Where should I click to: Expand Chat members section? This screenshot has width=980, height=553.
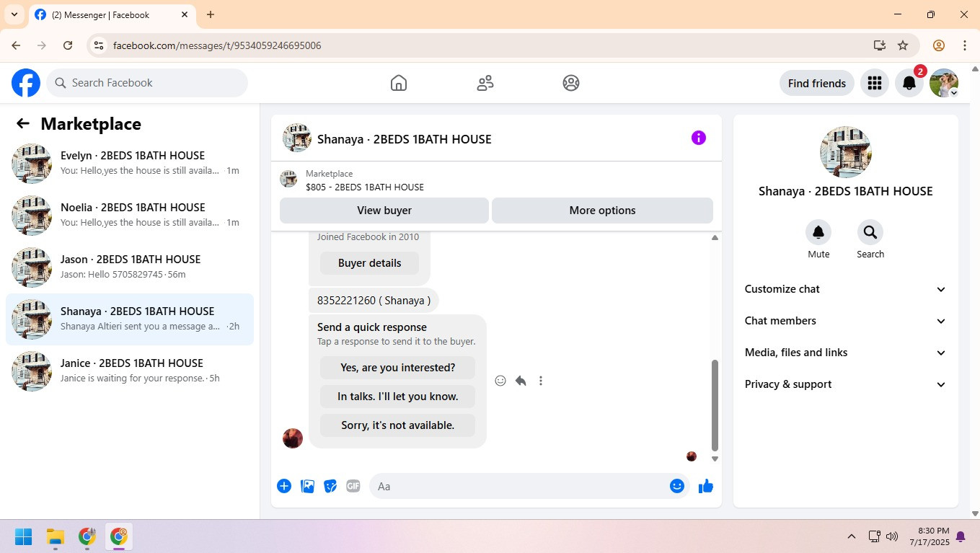click(845, 321)
